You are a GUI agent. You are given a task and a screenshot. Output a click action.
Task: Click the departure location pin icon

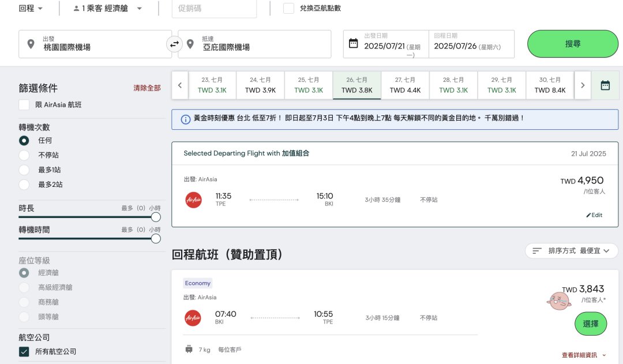coord(31,44)
